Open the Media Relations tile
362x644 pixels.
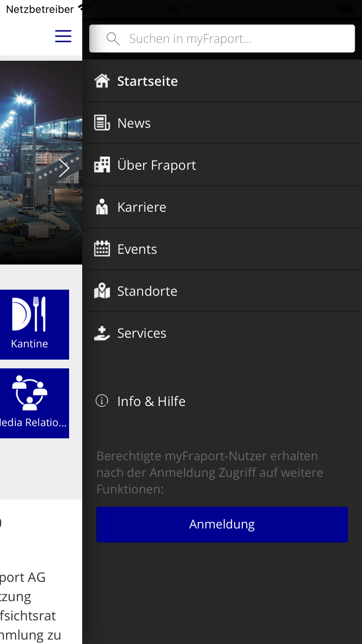pos(34,403)
